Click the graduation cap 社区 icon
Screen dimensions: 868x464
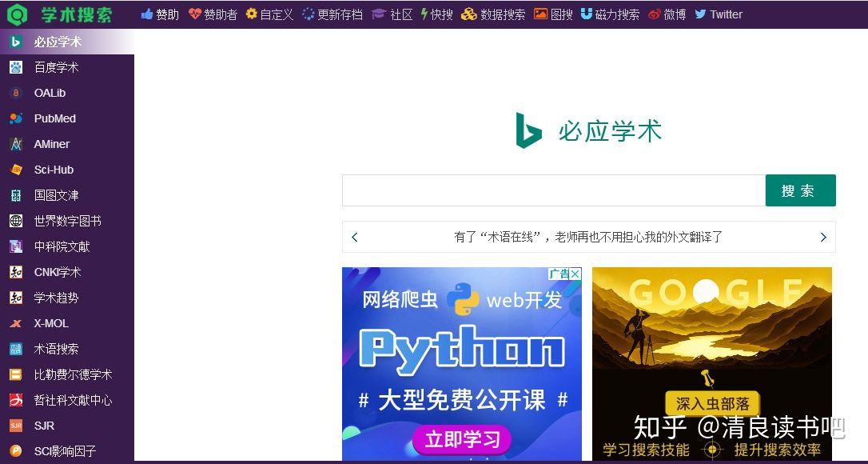point(379,14)
